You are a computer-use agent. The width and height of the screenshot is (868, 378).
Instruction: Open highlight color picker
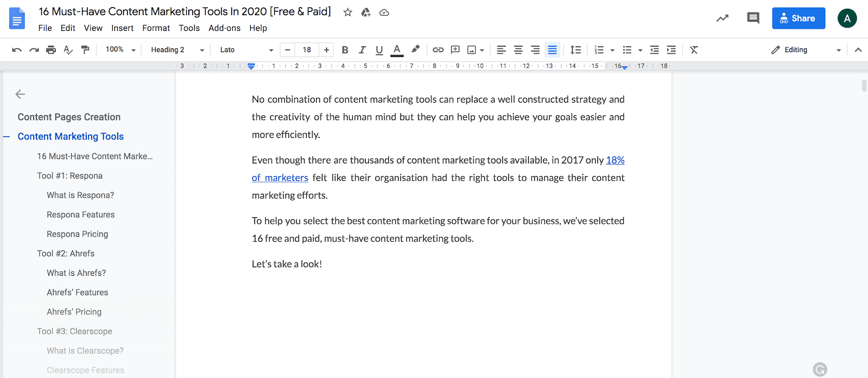coord(415,50)
